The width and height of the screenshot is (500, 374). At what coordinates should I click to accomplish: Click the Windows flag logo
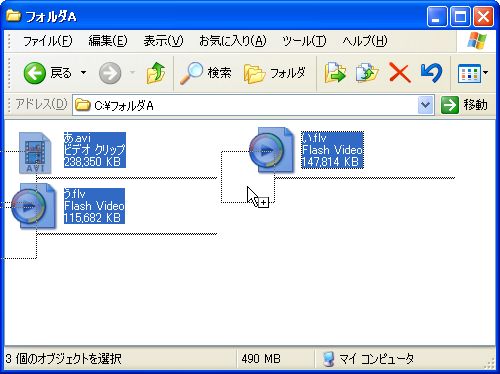pos(477,41)
